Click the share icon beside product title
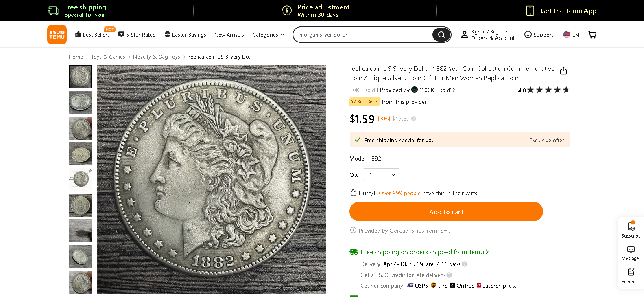The height and width of the screenshot is (297, 644). (563, 70)
